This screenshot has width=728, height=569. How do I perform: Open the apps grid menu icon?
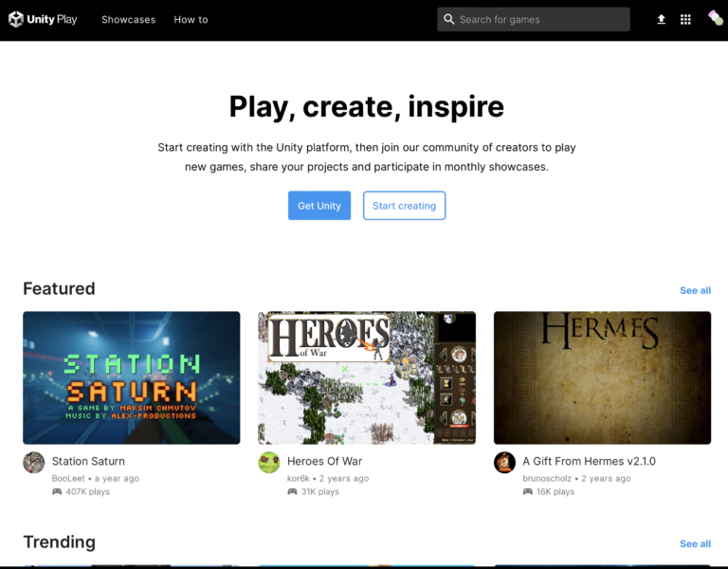(685, 19)
